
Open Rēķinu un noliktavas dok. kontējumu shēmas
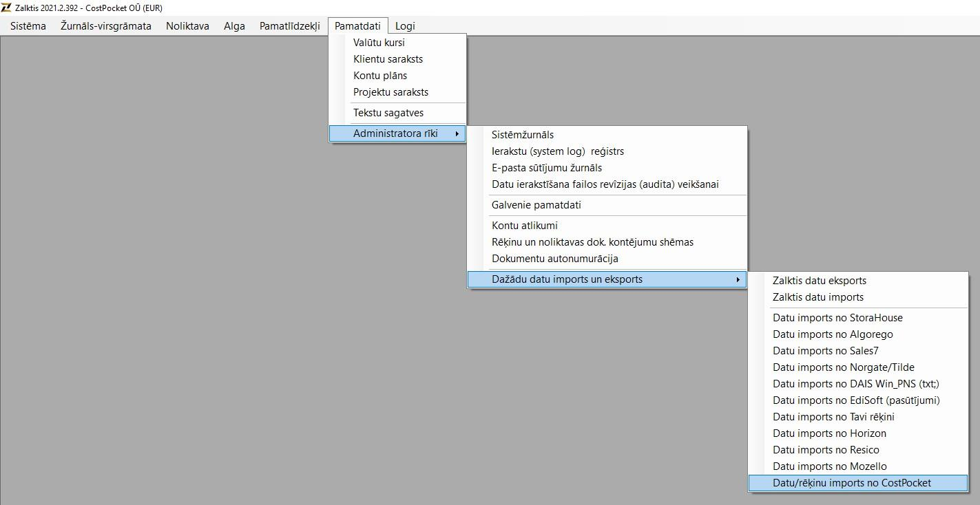point(607,242)
